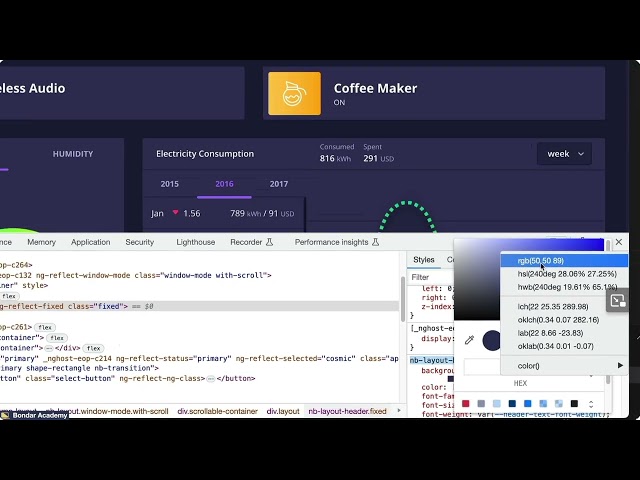The height and width of the screenshot is (480, 640).
Task: Click the bright blue palette swatch
Action: 528,404
